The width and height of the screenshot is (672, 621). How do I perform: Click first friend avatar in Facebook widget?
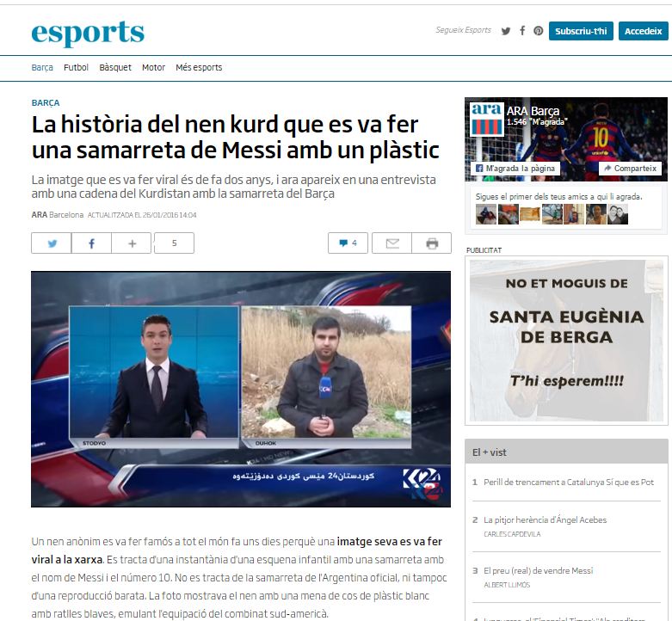click(486, 214)
